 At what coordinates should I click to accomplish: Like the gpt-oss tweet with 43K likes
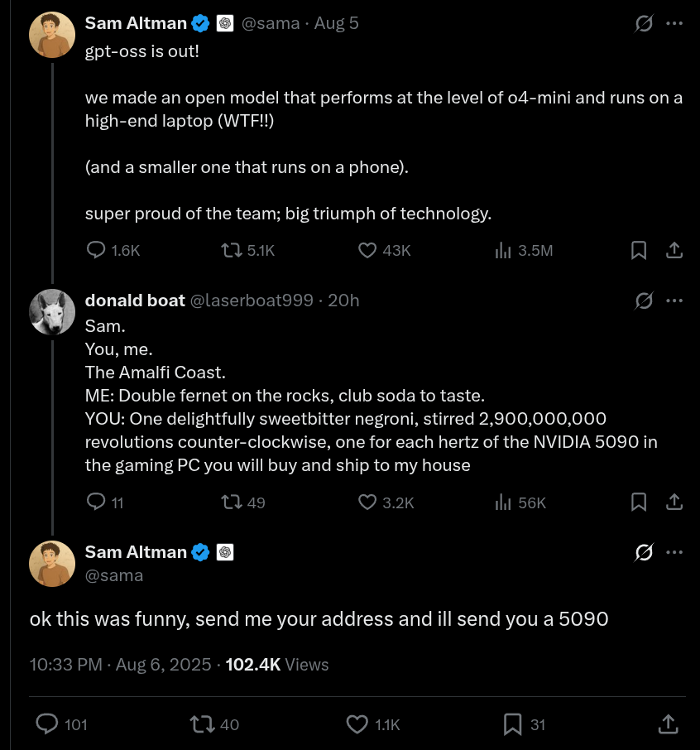367,250
